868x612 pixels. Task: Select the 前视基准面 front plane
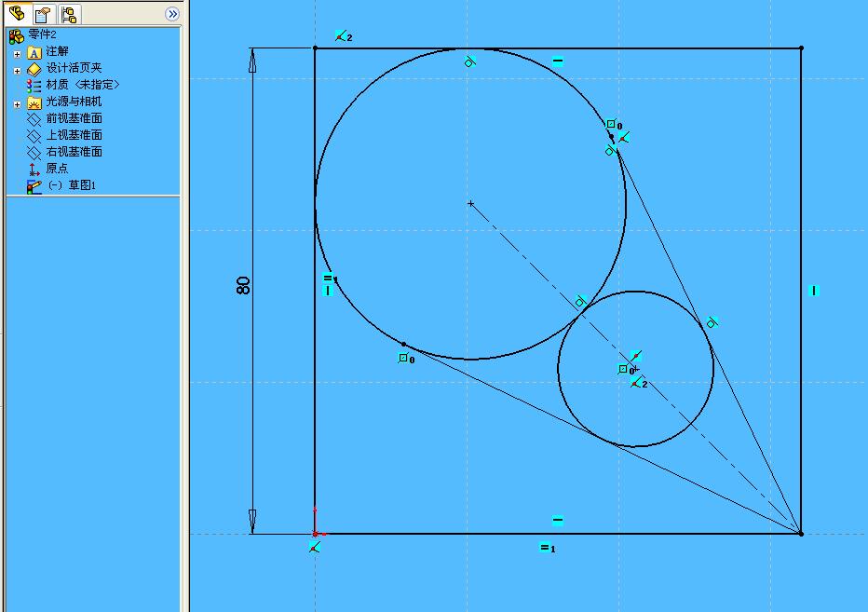(x=64, y=118)
